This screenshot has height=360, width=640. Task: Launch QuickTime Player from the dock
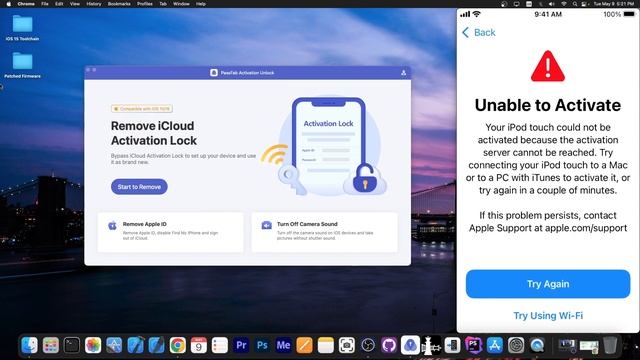coord(537,345)
